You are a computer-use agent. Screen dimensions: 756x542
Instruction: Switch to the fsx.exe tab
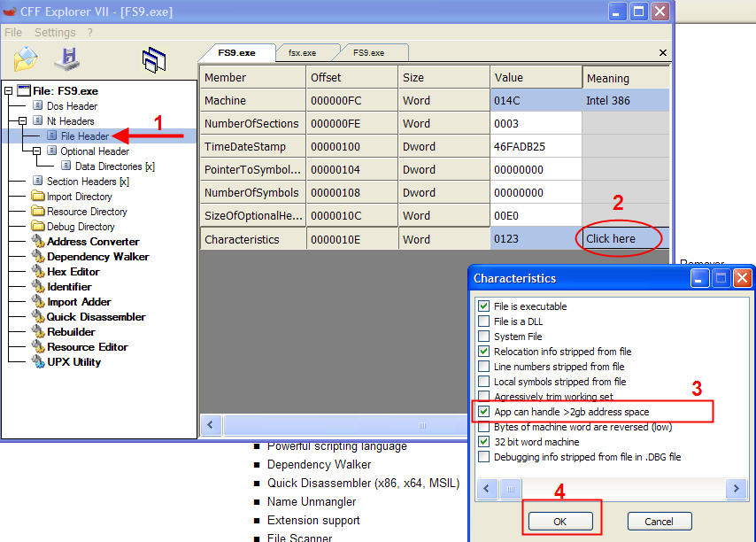tap(302, 53)
